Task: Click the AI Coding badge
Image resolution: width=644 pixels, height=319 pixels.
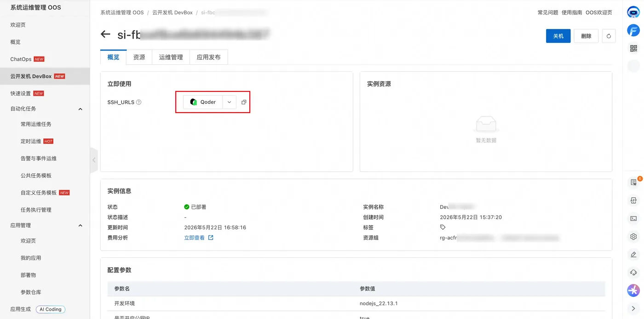Action: (x=51, y=309)
